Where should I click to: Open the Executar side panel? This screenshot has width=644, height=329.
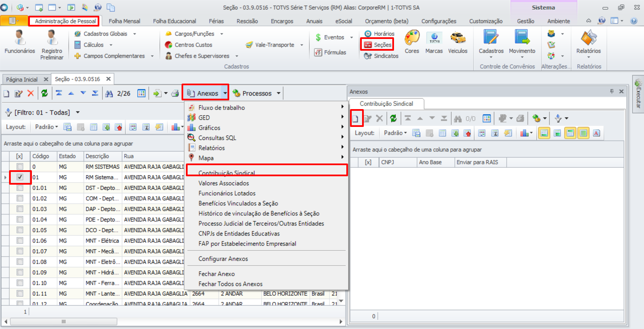(638, 94)
